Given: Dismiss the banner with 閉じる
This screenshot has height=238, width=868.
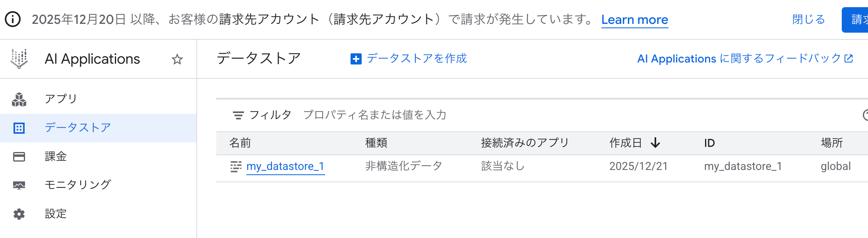Looking at the screenshot, I should tap(808, 19).
